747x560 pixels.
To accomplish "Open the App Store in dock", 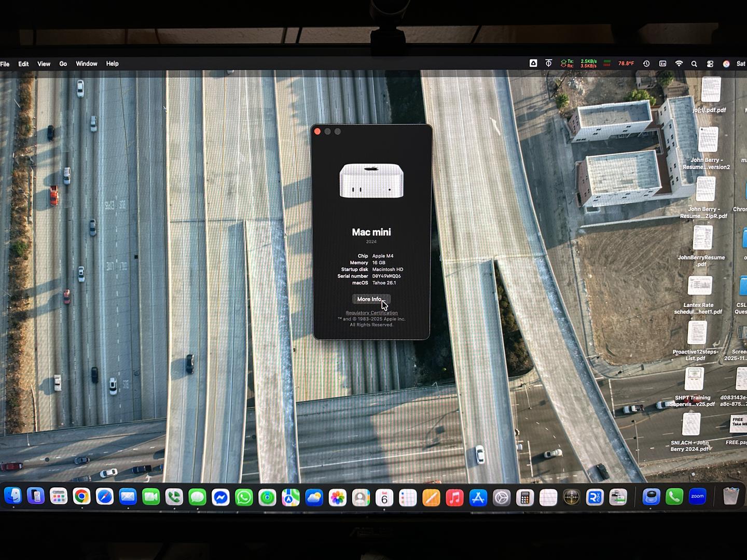I will pyautogui.click(x=478, y=497).
